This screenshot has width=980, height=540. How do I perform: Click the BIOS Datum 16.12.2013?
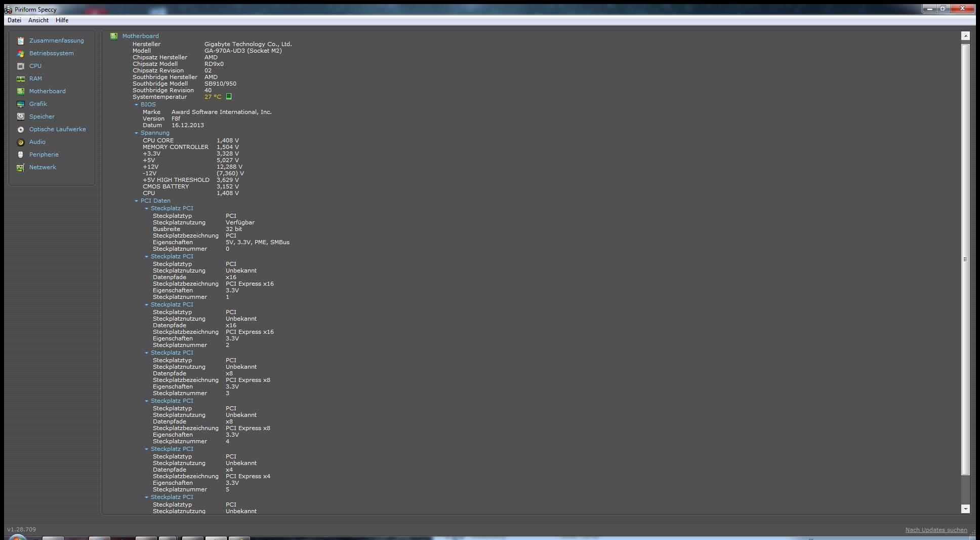188,125
